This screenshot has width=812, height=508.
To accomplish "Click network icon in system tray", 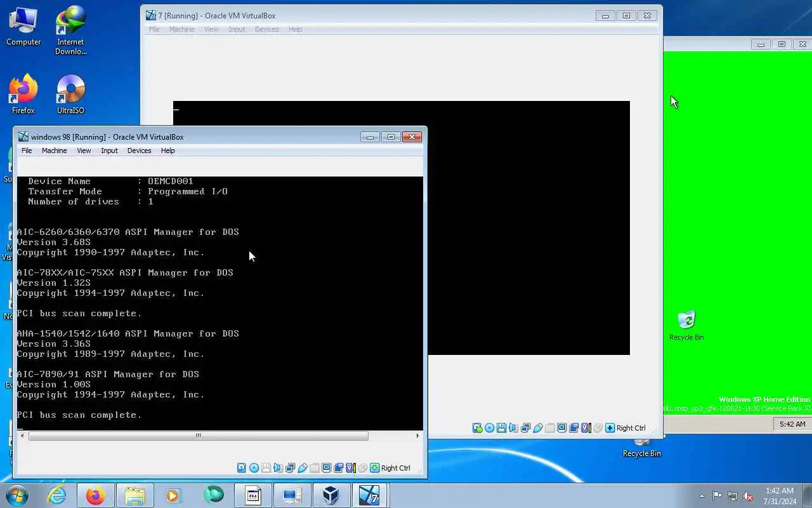I will (733, 496).
